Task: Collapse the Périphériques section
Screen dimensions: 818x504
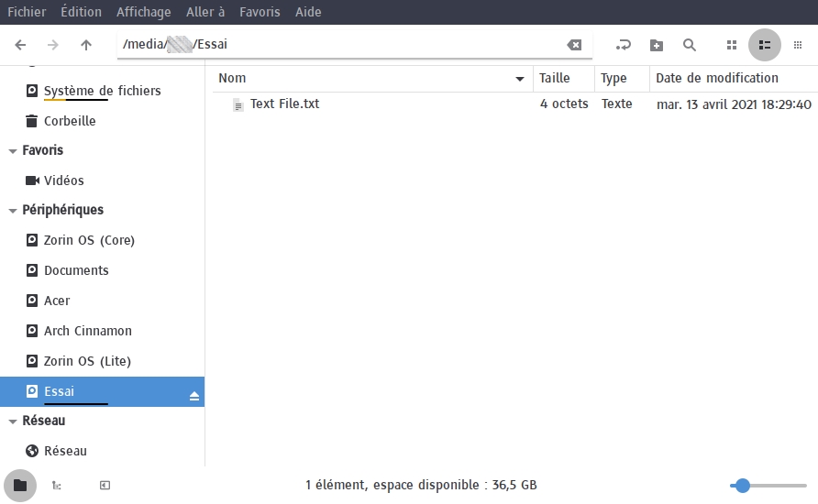Action: coord(13,211)
